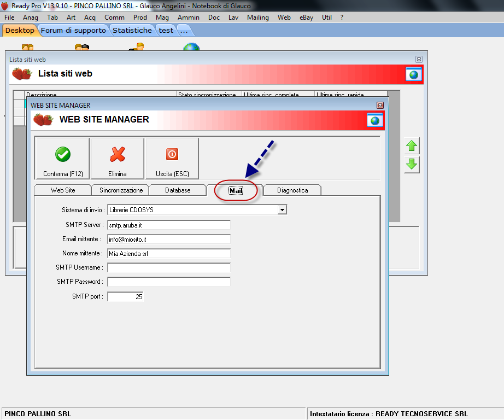This screenshot has height=420, width=504.
Task: Open the Doc menu
Action: click(x=214, y=17)
